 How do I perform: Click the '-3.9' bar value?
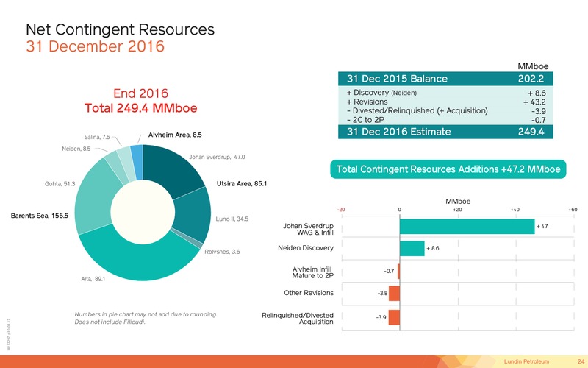[x=381, y=317]
